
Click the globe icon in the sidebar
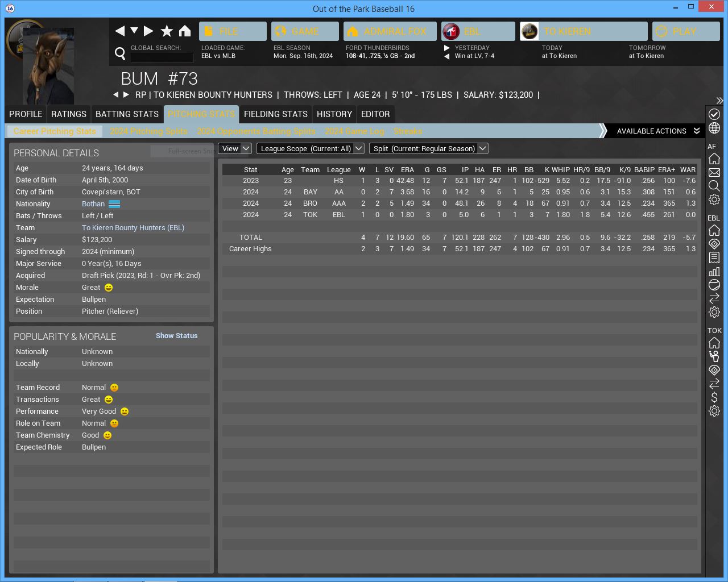(714, 128)
